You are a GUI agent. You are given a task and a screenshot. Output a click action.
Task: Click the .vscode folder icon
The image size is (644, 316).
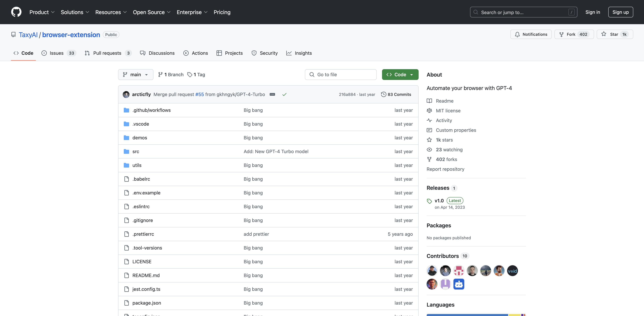(x=126, y=124)
